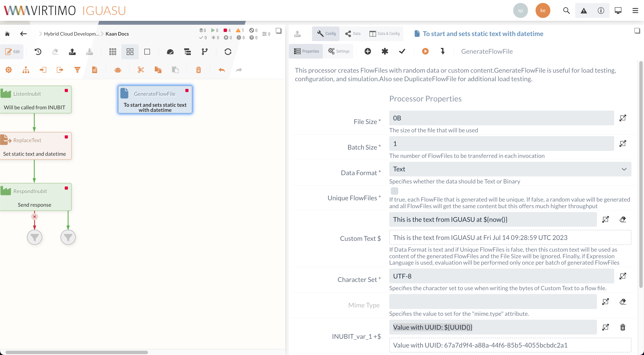Click the empty Mime Type field
Image resolution: width=644 pixels, height=355 pixels.
493,302
